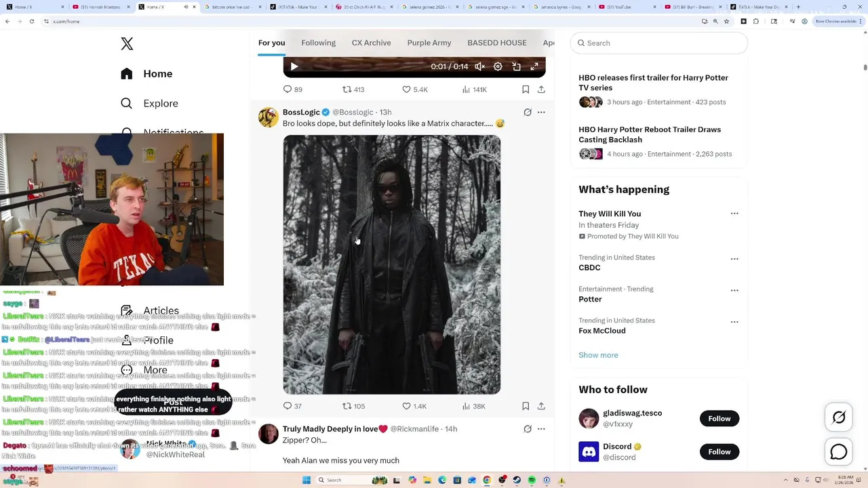The width and height of the screenshot is (868, 488).
Task: Repost the post with 413 reposts
Action: tap(353, 89)
